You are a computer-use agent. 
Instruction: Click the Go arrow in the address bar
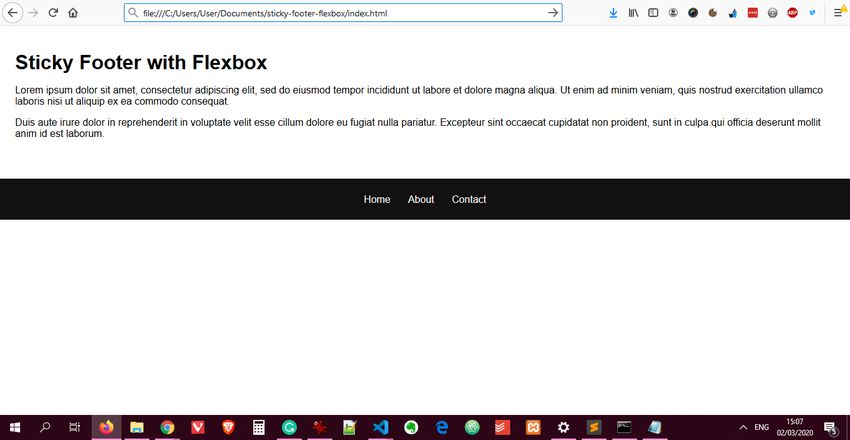553,13
